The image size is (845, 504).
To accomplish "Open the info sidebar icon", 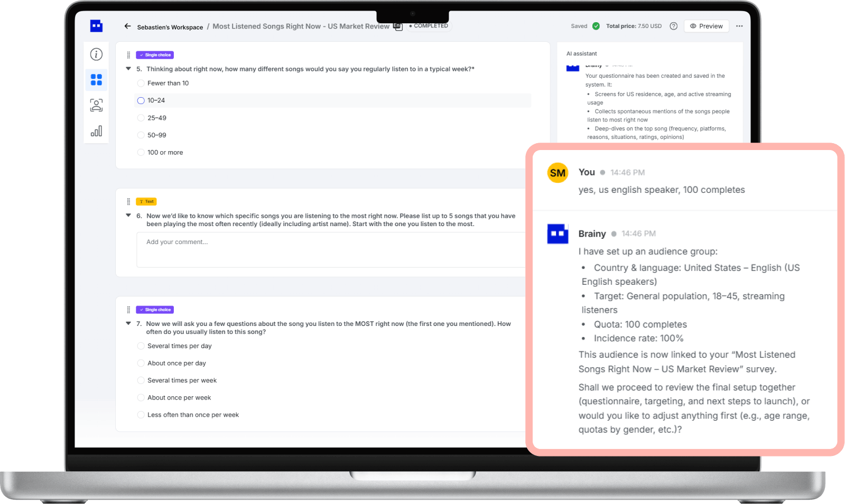I will click(96, 54).
